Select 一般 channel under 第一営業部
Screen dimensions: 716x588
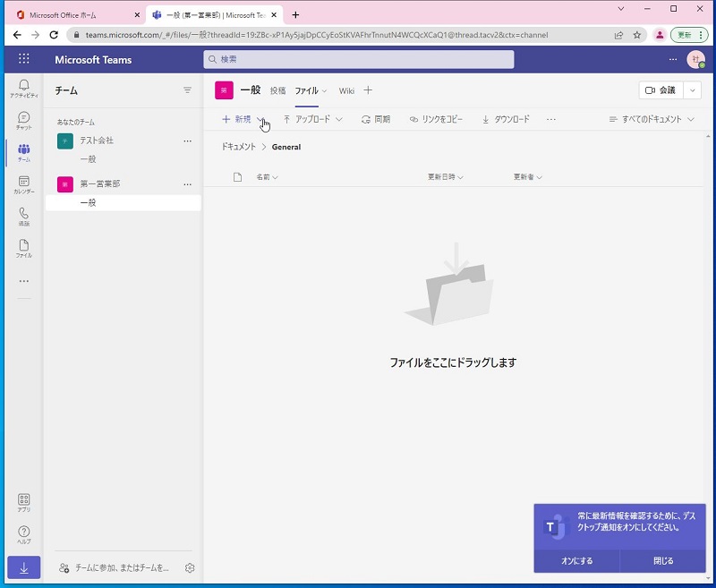(124, 202)
